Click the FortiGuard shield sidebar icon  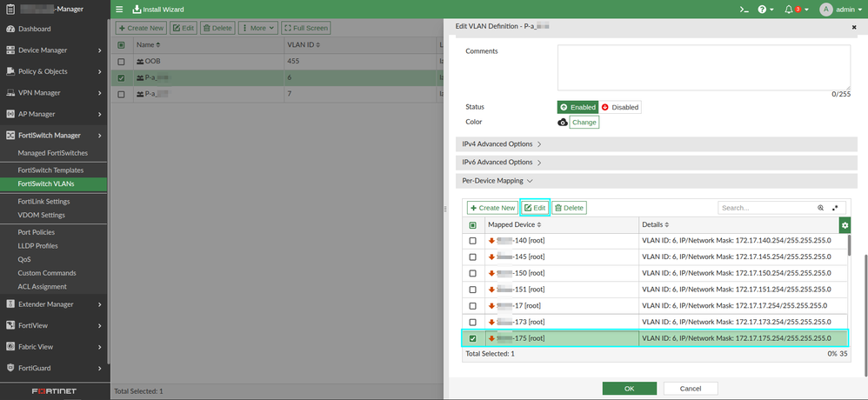[x=10, y=369]
